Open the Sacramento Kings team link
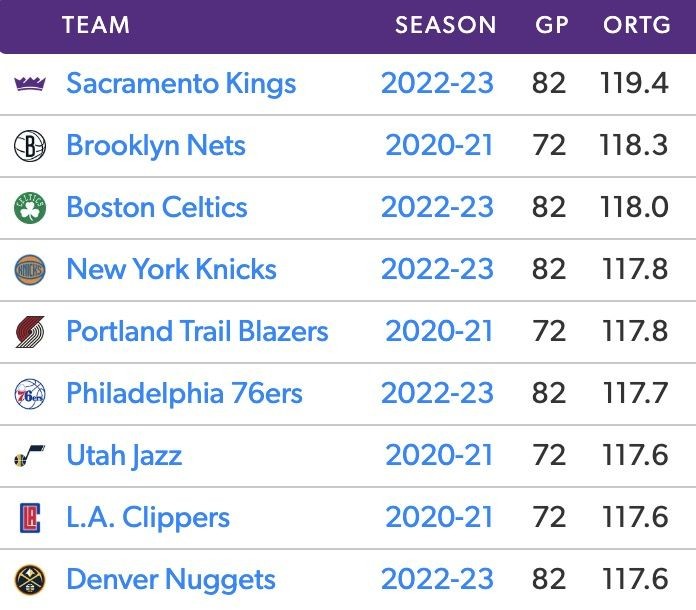Viewport: 696px width, 610px height. click(181, 83)
